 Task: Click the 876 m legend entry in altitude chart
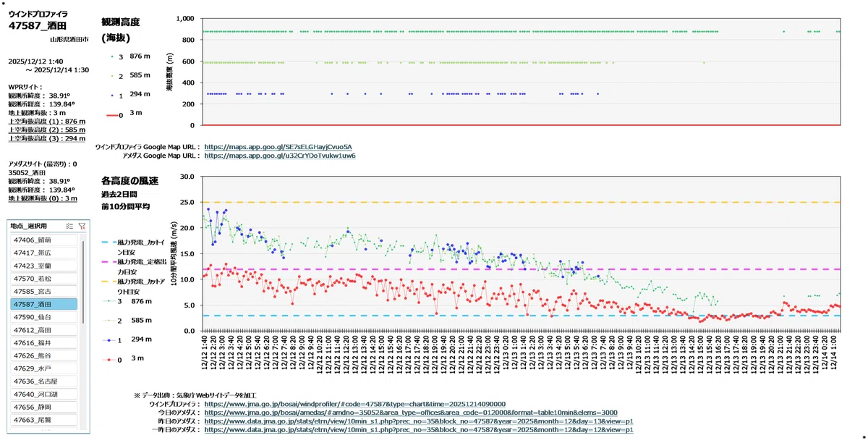click(x=130, y=56)
